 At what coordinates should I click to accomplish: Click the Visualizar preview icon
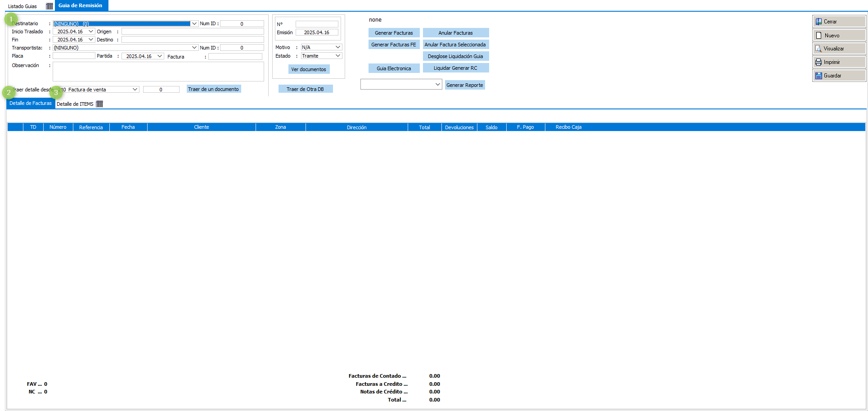(819, 49)
